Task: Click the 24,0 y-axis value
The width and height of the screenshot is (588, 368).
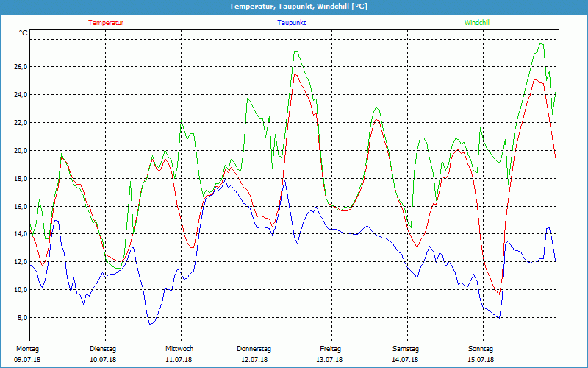Action: 21,95
